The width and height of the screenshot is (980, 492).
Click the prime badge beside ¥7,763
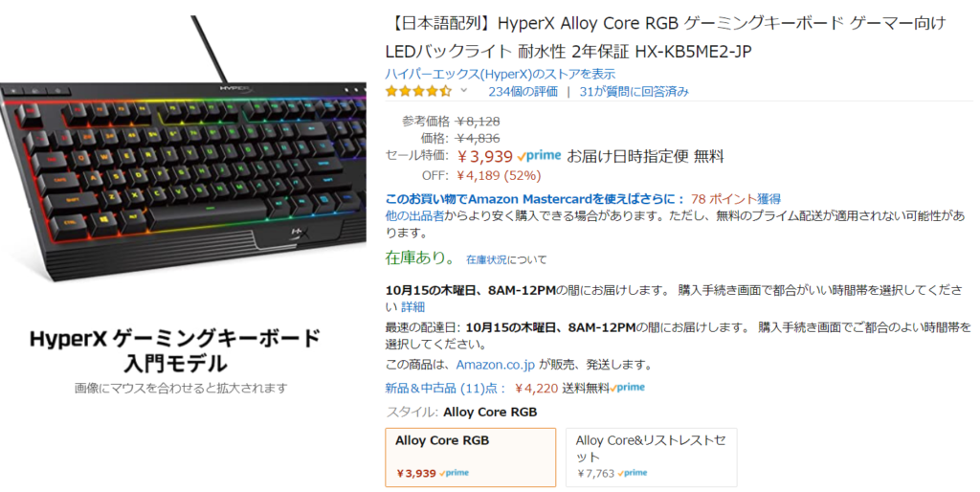pos(634,473)
